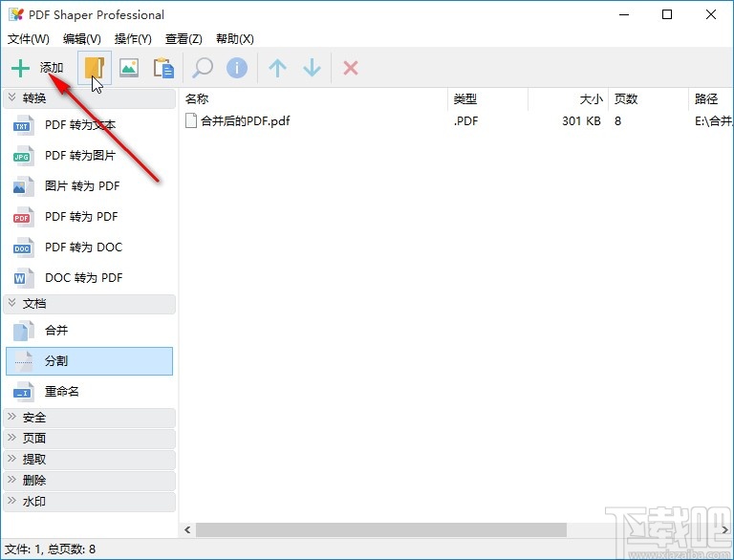Screen dimensions: 734x560
Task: Select PDF 转为图片 option
Action: (80, 156)
